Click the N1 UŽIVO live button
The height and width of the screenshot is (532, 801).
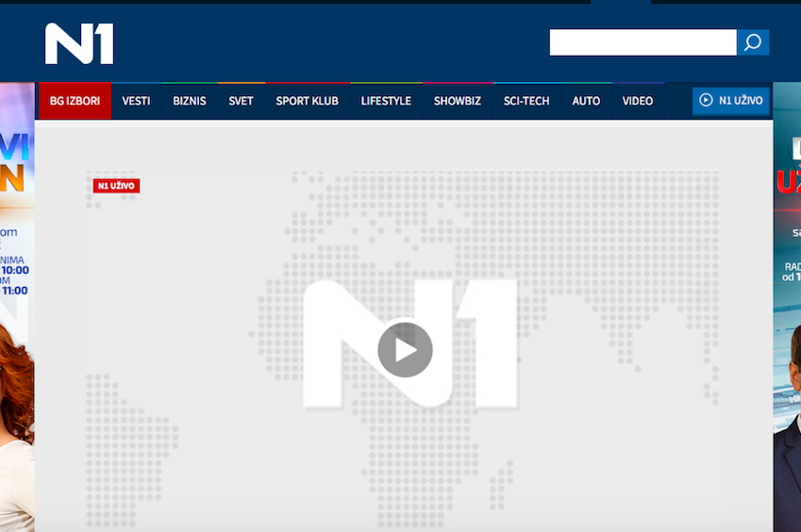[731, 101]
